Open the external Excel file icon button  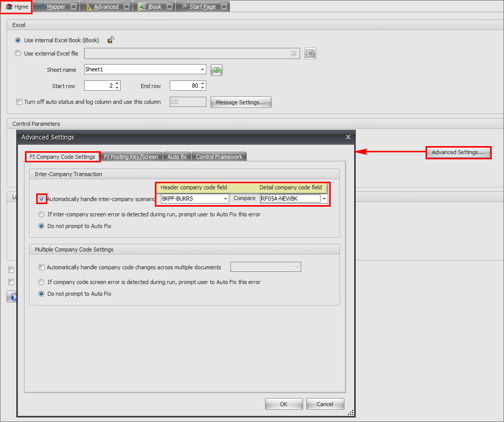tap(310, 53)
